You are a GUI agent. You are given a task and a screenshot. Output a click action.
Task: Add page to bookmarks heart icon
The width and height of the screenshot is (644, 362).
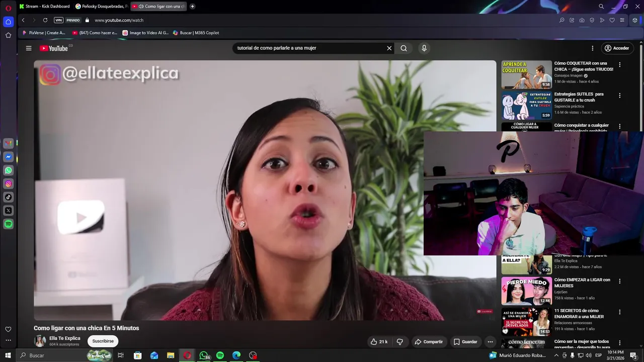click(x=612, y=20)
